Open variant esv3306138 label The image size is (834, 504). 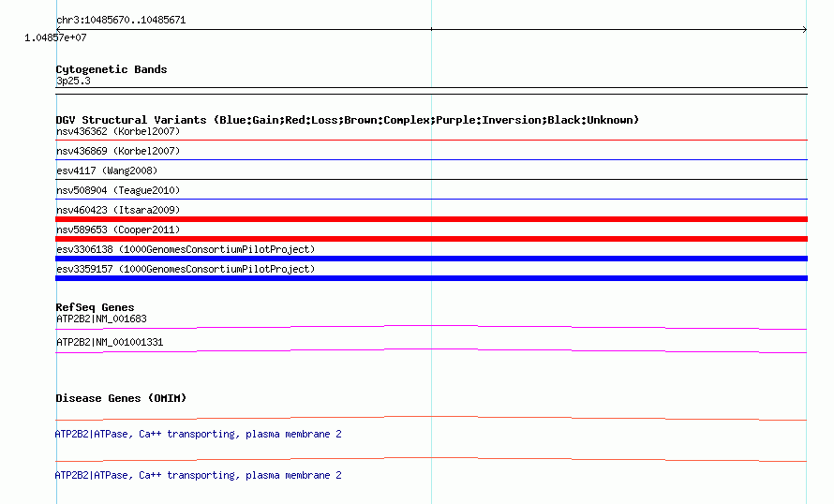(186, 249)
